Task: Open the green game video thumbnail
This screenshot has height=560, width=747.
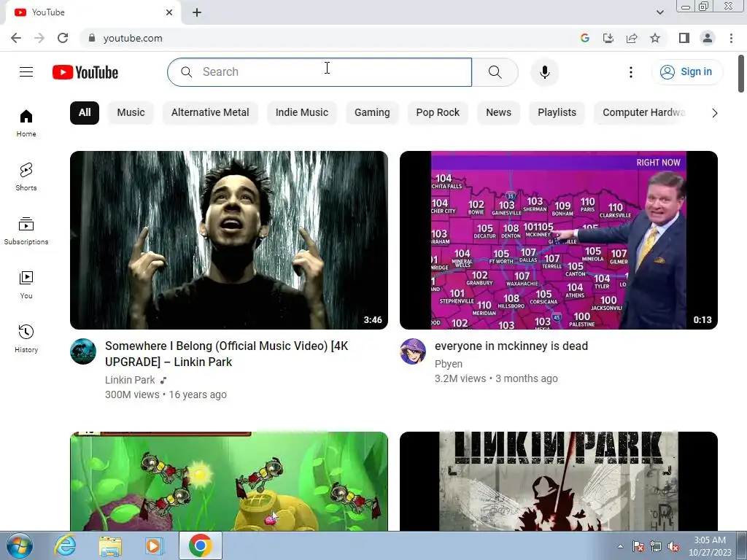Action: pos(228,481)
